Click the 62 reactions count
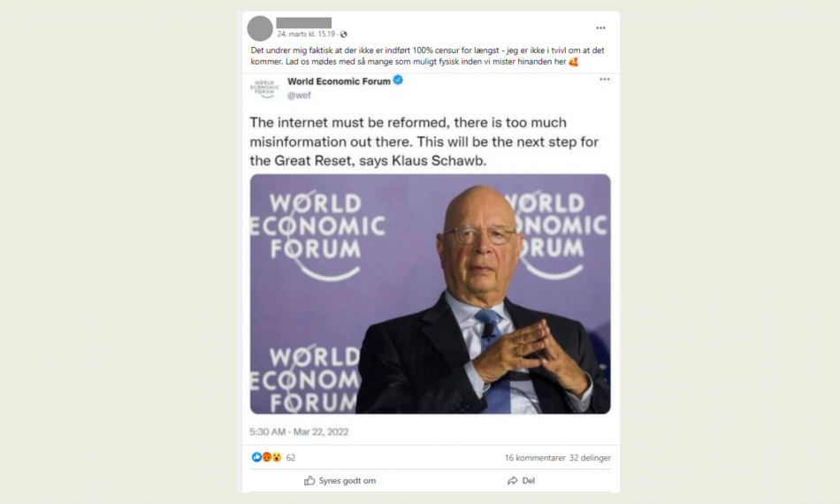This screenshot has height=504, width=840. point(290,457)
